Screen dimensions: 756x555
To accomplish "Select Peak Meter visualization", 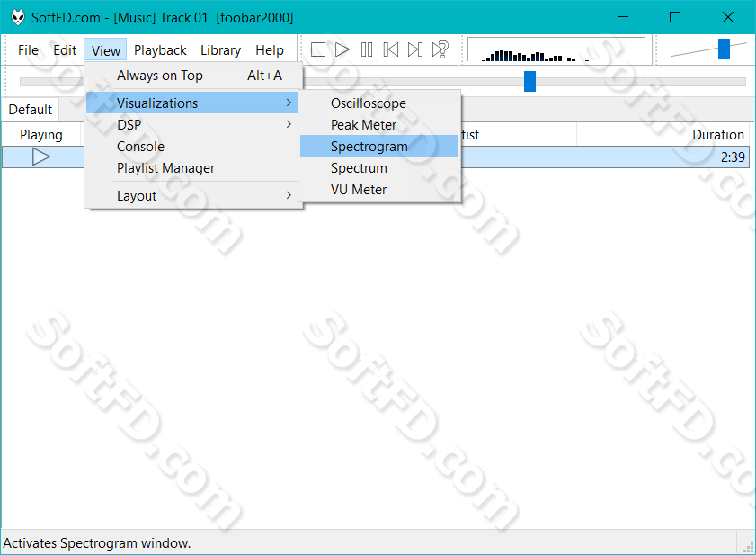I will tap(379, 124).
